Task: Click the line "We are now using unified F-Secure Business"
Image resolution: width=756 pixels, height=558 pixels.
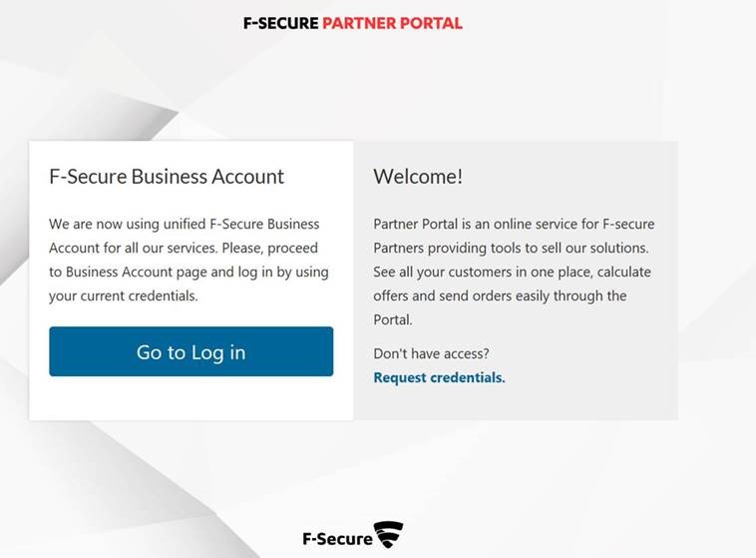Action: [184, 224]
